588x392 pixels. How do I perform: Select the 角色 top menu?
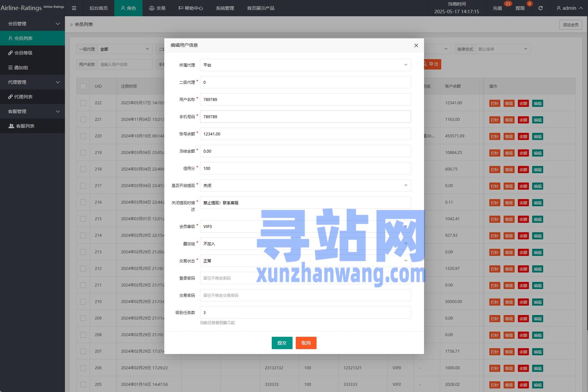128,8
